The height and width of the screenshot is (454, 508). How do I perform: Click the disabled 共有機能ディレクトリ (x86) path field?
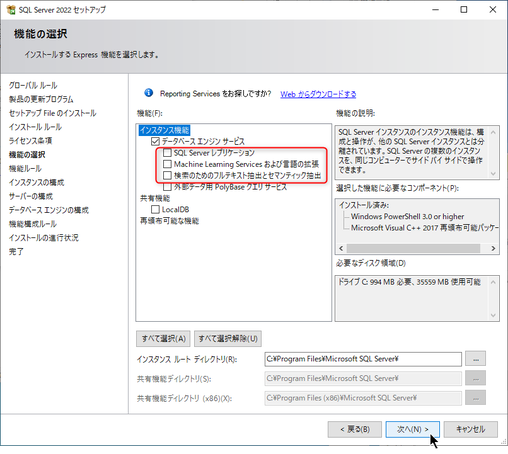pyautogui.click(x=363, y=398)
